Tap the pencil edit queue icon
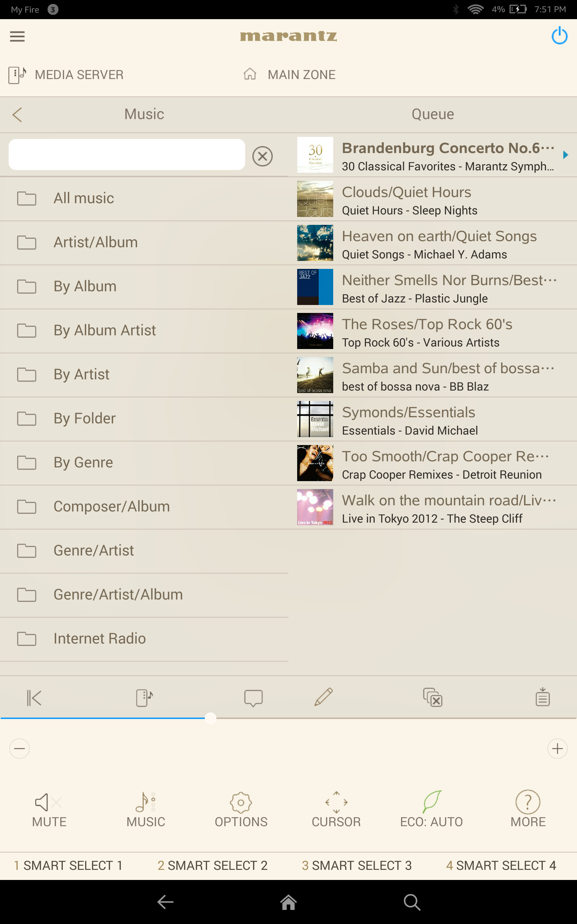The image size is (577, 924). coord(323,697)
